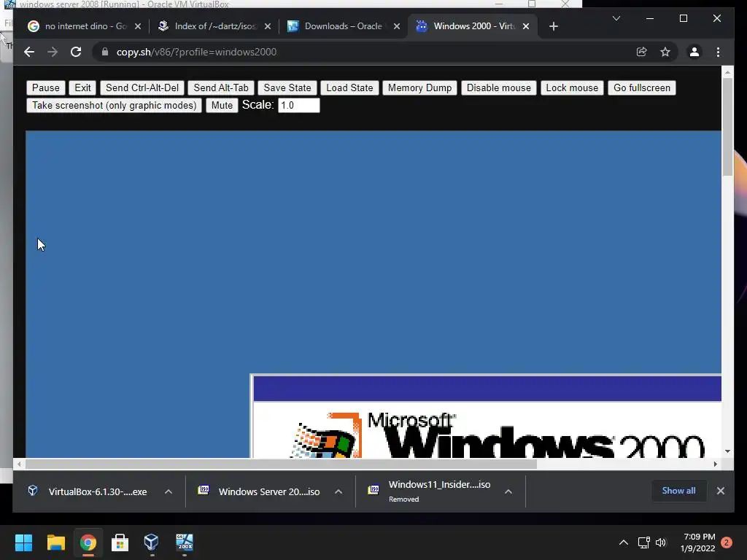The width and height of the screenshot is (747, 560).
Task: Click the Scale input field
Action: tap(298, 105)
